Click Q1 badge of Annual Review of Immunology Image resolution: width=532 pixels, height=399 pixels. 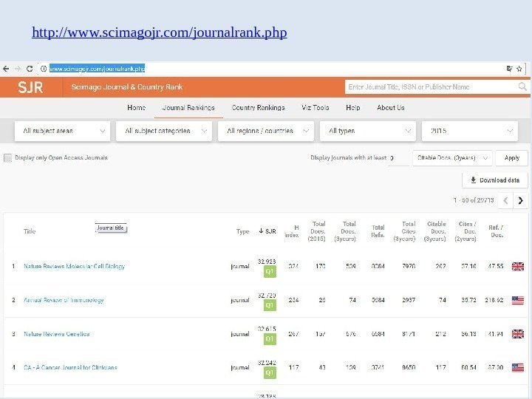tap(270, 305)
